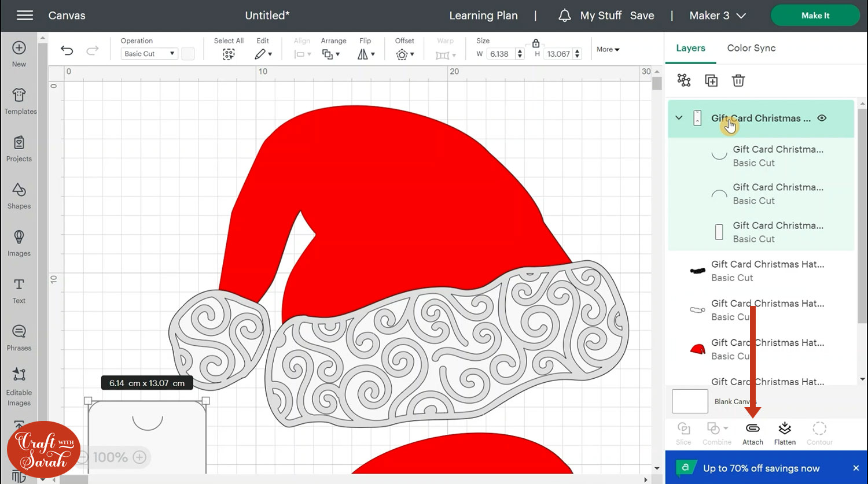The width and height of the screenshot is (868, 484).
Task: Click the Undo arrow icon
Action: 67,51
